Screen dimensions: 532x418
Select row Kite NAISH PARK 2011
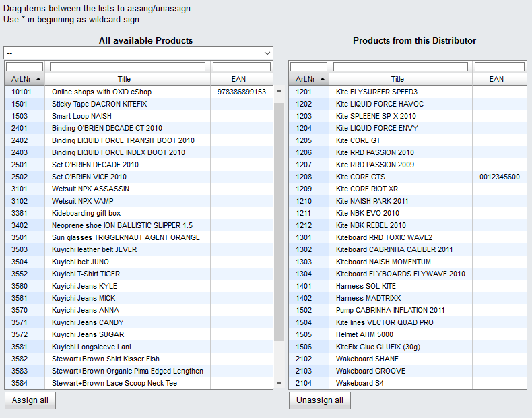pos(408,201)
